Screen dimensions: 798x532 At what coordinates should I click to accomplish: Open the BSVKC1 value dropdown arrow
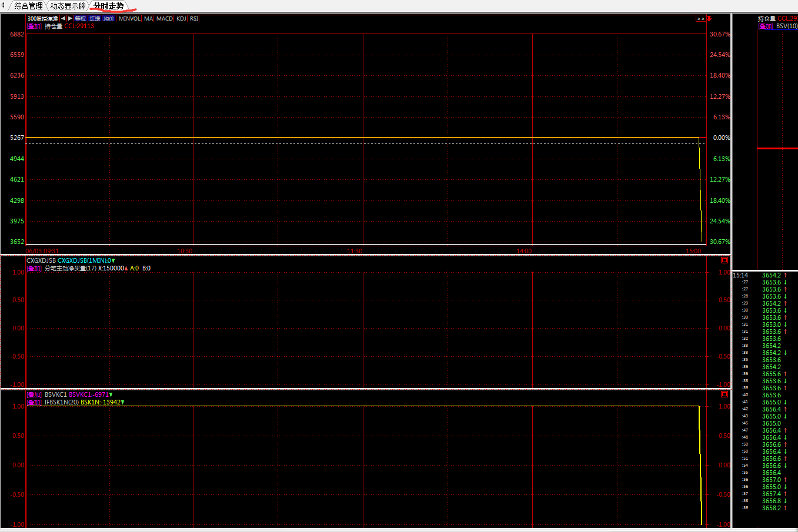[x=111, y=395]
